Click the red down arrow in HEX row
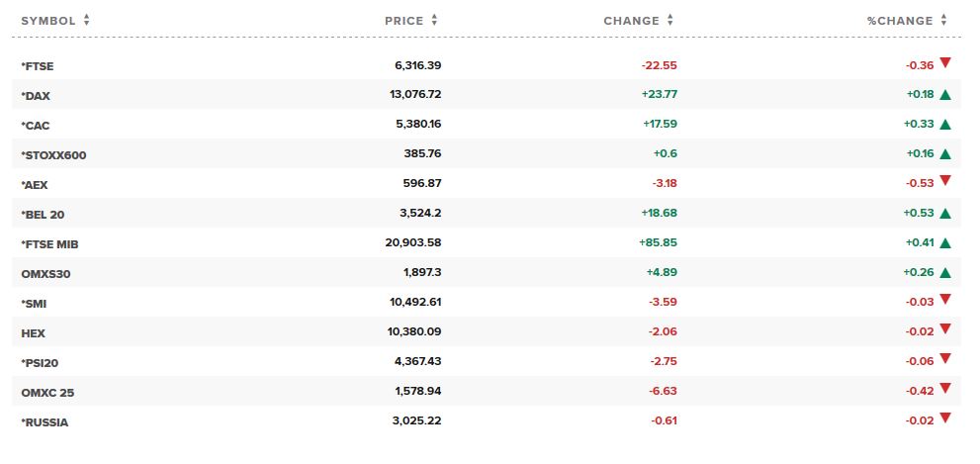 [x=945, y=328]
